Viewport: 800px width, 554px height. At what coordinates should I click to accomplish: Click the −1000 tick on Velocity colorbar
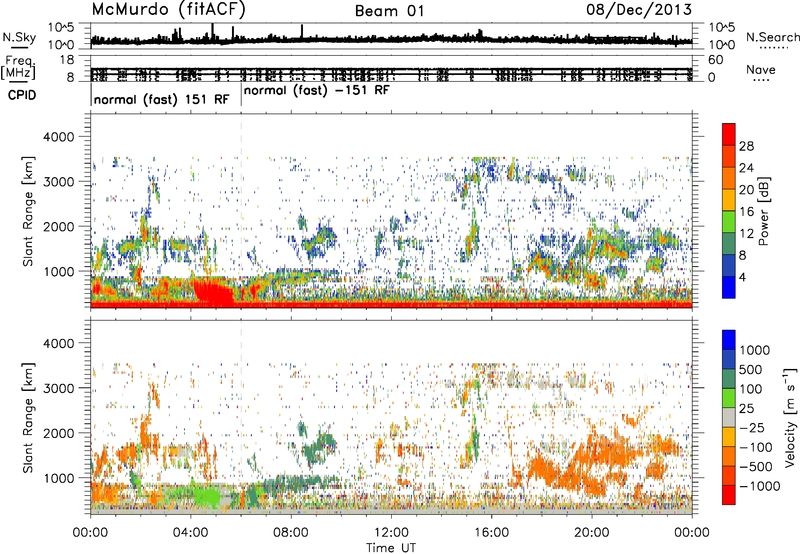click(760, 486)
